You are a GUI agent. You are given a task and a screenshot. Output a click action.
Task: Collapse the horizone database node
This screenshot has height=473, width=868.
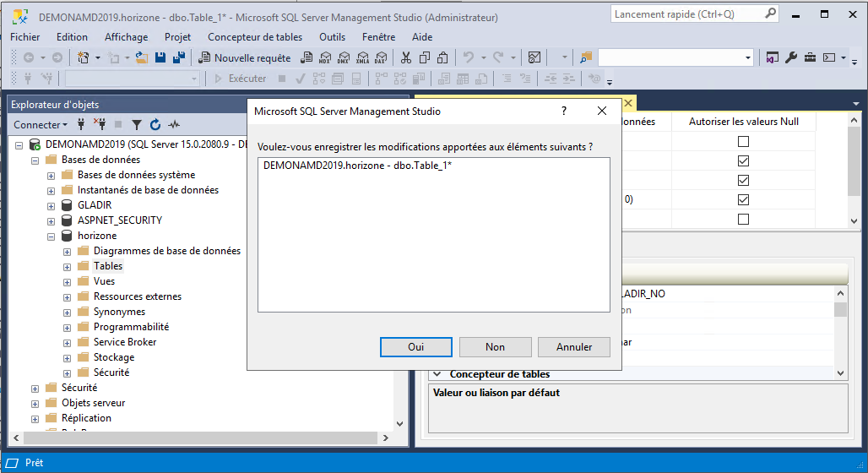[x=52, y=236]
